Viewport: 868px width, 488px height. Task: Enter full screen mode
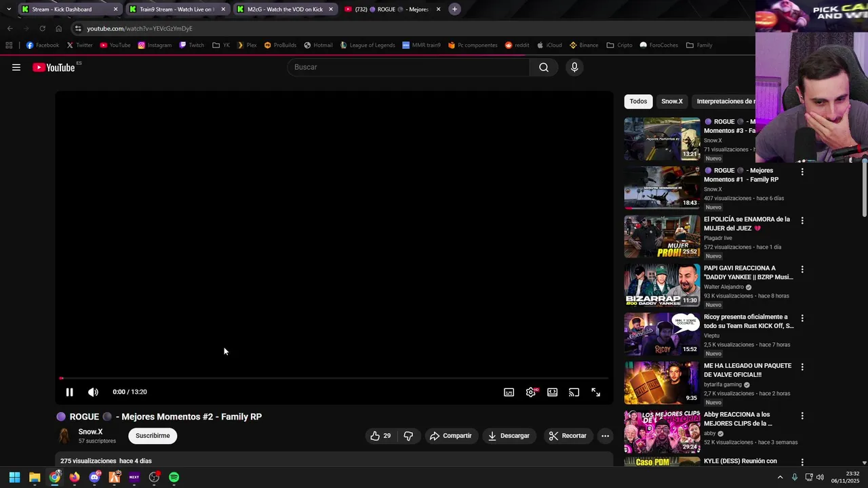coord(596,392)
